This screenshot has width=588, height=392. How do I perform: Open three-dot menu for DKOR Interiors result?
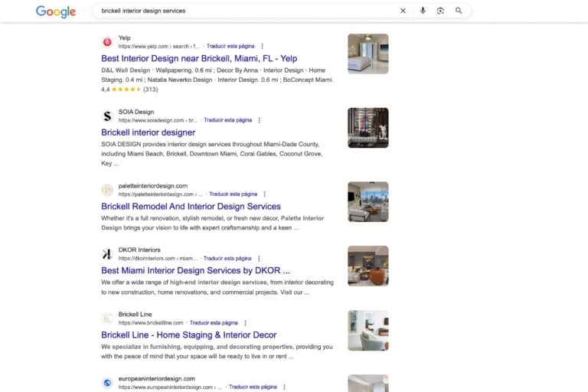point(259,259)
